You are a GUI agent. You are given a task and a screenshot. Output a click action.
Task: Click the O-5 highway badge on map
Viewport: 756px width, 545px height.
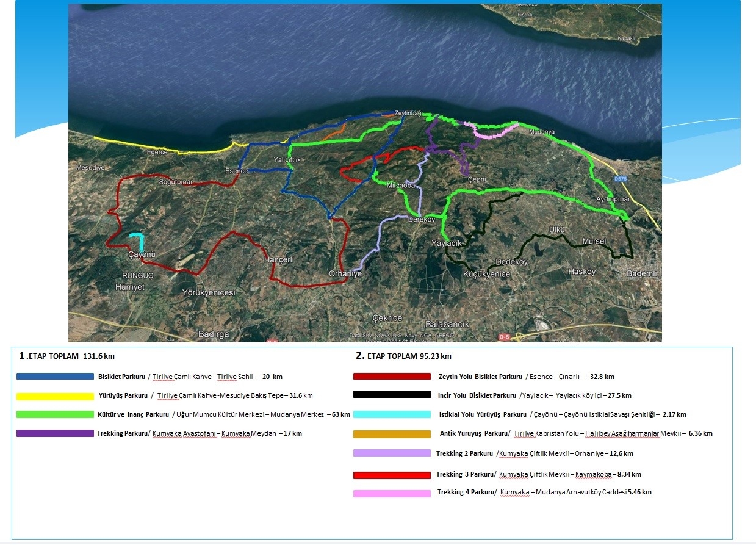(504, 336)
